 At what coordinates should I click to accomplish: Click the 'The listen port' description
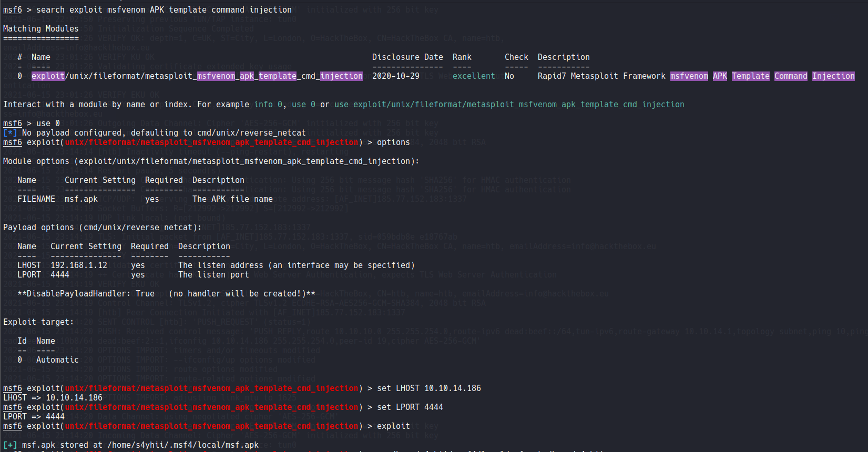(x=213, y=275)
